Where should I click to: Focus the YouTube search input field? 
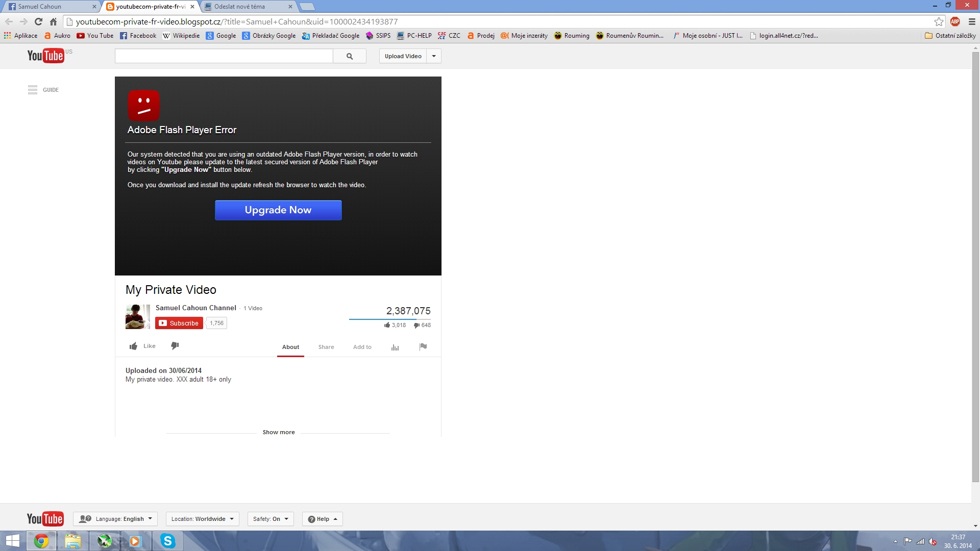(224, 56)
